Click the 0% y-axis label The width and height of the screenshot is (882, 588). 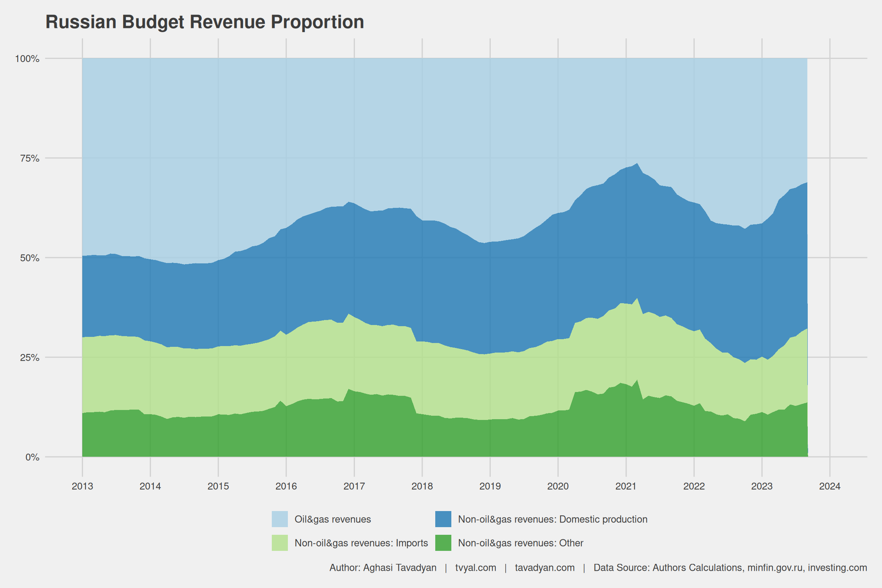[x=32, y=457]
